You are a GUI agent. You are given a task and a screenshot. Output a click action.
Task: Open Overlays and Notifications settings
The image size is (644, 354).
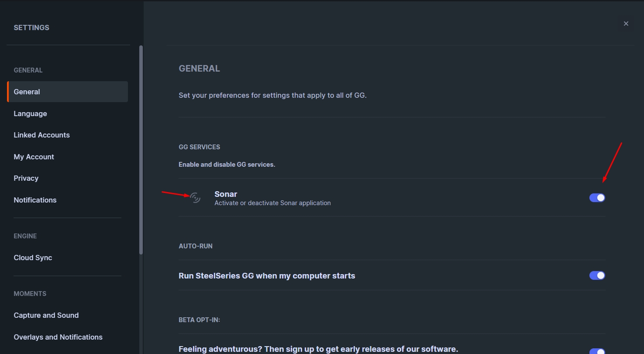[x=58, y=337]
